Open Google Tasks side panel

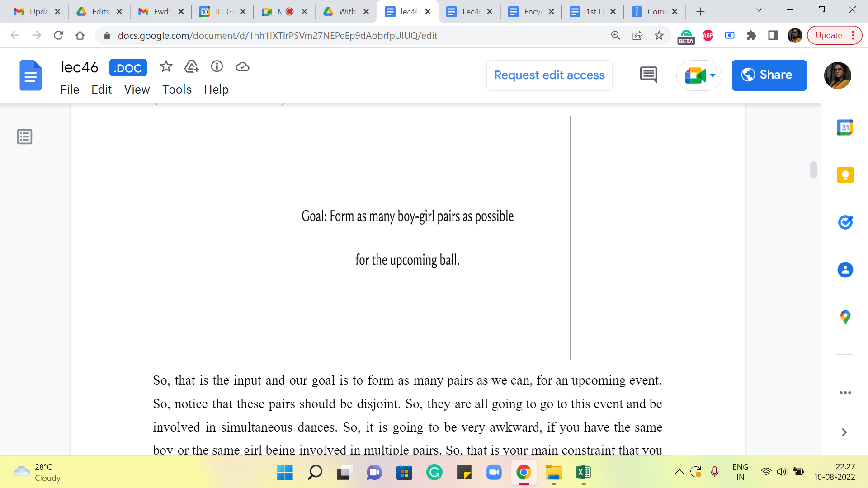(845, 222)
